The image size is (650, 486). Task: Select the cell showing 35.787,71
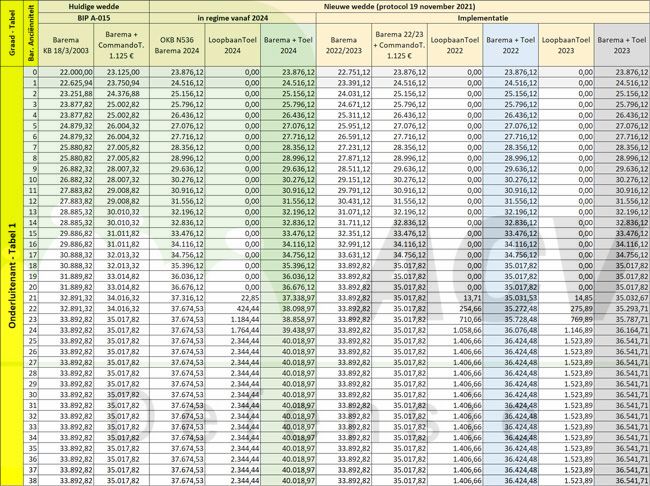pyautogui.click(x=621, y=320)
